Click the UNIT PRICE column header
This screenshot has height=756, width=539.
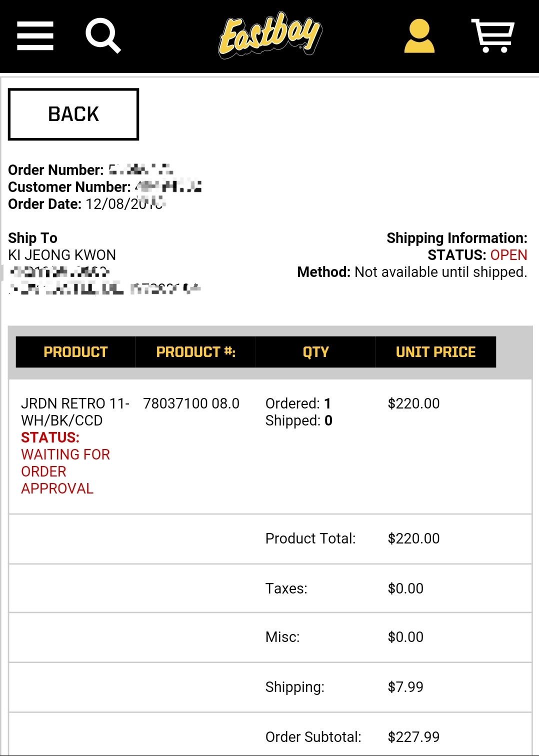click(x=435, y=352)
